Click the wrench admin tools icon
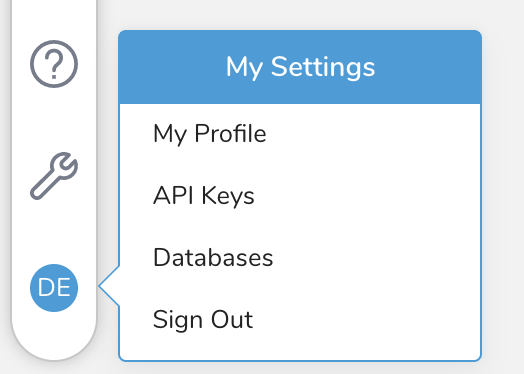Screen dimensions: 524x374 pyautogui.click(x=54, y=176)
